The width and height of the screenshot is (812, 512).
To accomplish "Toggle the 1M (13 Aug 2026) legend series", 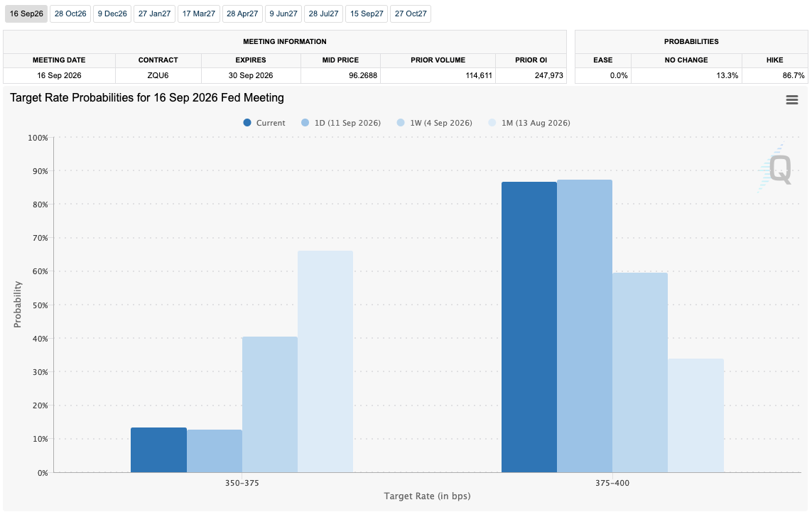I will (x=529, y=123).
